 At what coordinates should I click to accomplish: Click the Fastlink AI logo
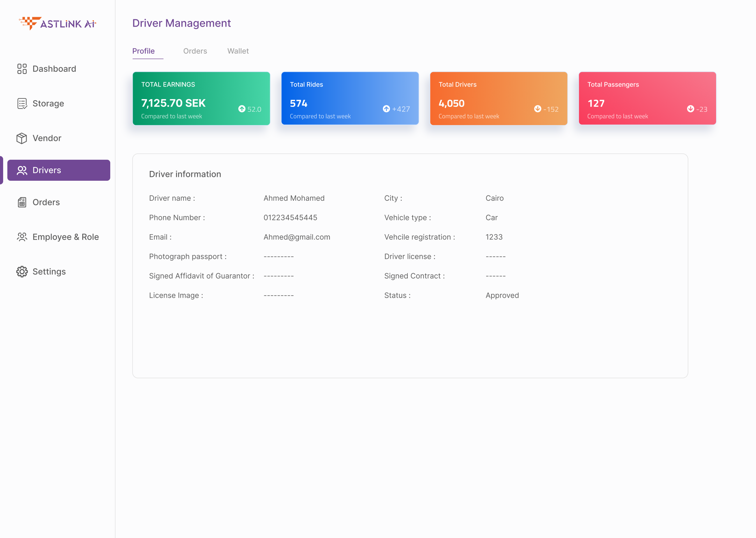coord(57,23)
